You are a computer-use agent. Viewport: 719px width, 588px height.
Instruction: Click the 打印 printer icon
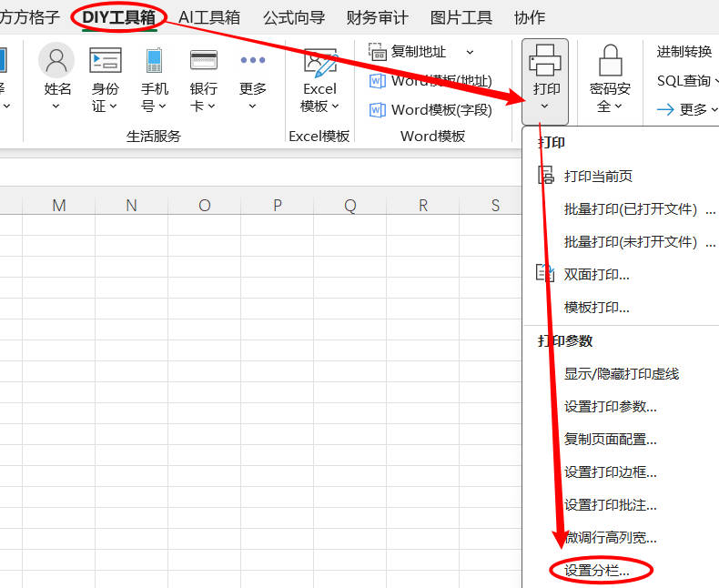click(545, 61)
